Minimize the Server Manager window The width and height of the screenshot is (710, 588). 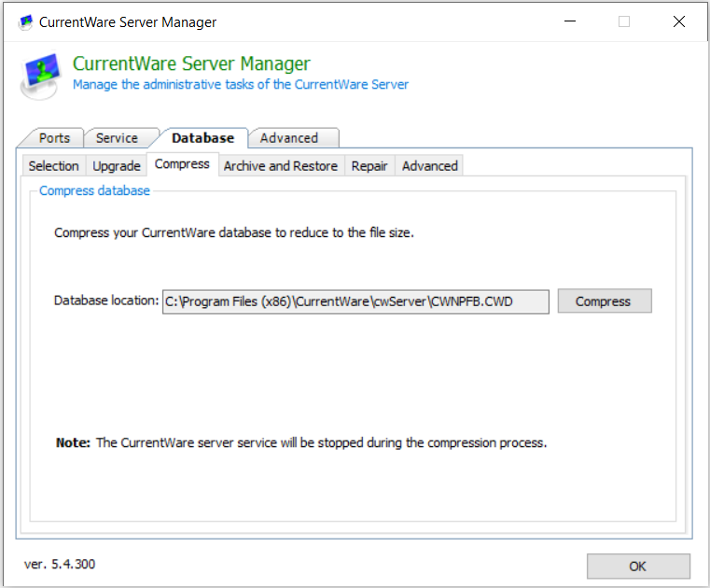tap(570, 21)
